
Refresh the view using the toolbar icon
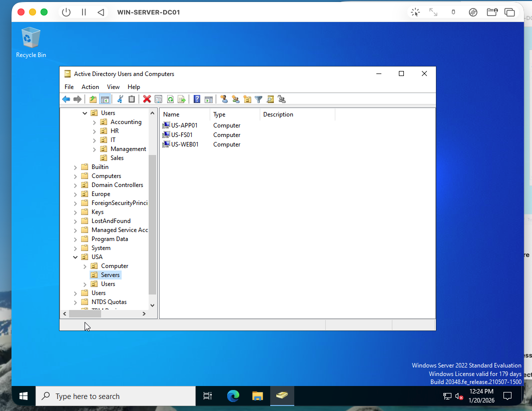pyautogui.click(x=170, y=99)
